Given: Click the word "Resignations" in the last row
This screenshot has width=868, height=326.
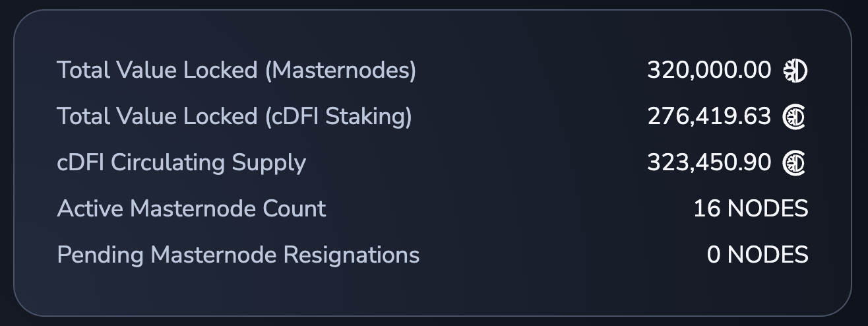Looking at the screenshot, I should [x=351, y=255].
